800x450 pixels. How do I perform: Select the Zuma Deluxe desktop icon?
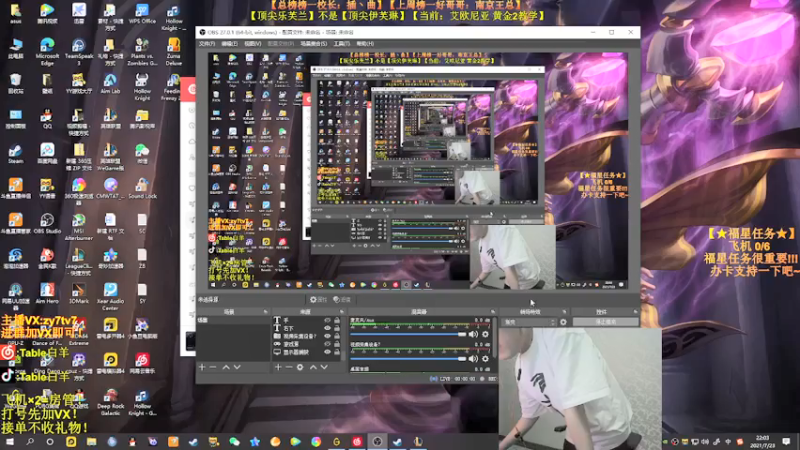point(173,52)
